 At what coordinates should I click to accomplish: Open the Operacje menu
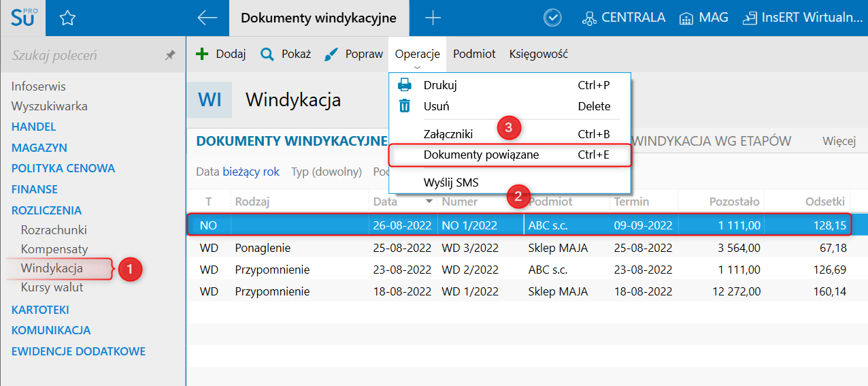[418, 54]
